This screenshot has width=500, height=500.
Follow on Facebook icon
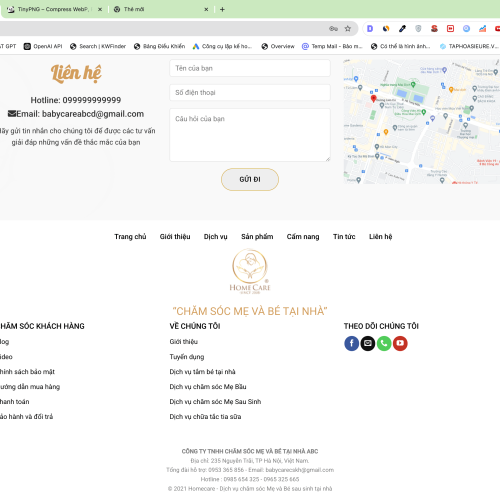point(352,343)
